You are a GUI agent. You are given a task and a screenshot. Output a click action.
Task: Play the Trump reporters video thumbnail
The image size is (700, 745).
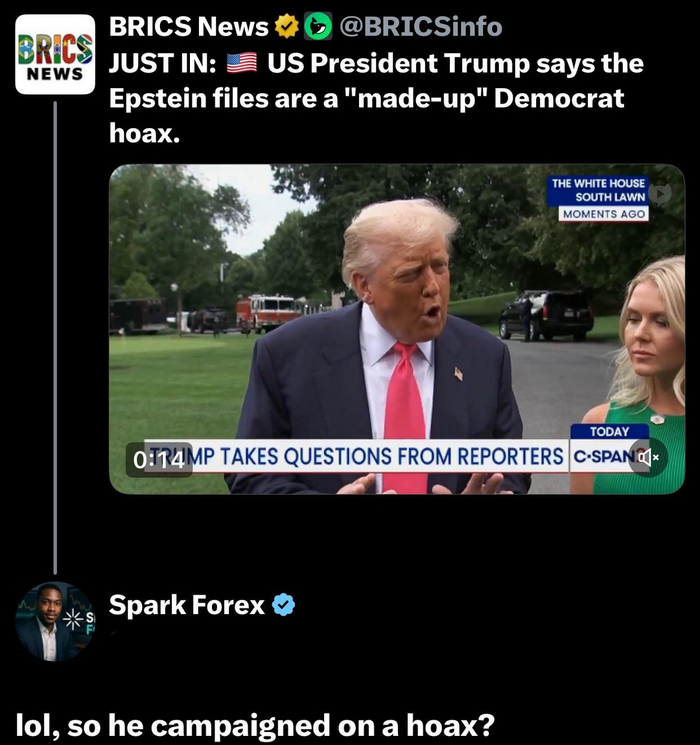pyautogui.click(x=397, y=329)
